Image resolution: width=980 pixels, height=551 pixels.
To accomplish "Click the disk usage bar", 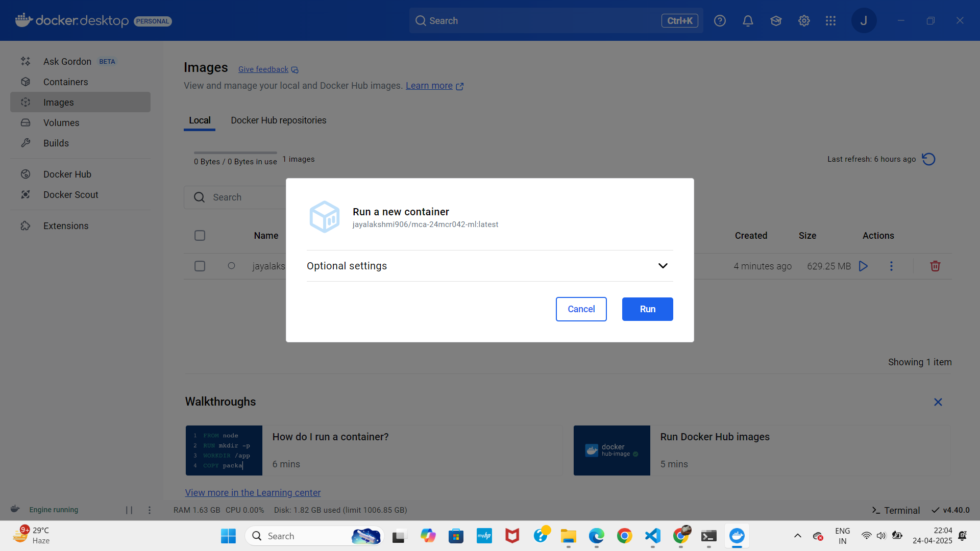I will pyautogui.click(x=235, y=153).
